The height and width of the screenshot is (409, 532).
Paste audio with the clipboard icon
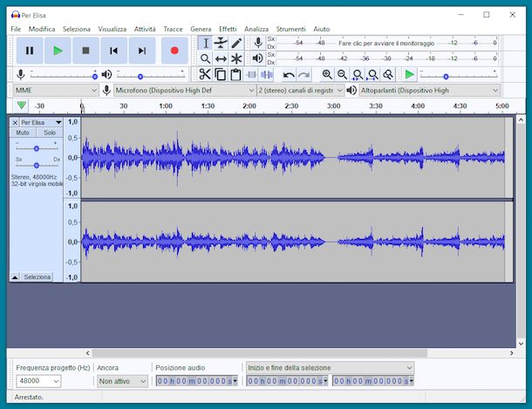click(235, 74)
